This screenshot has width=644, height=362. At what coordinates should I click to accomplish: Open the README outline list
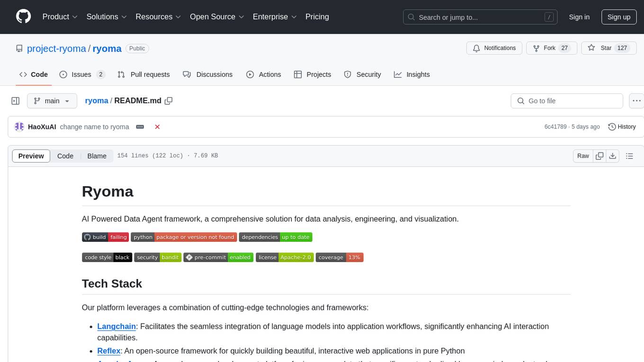point(629,156)
